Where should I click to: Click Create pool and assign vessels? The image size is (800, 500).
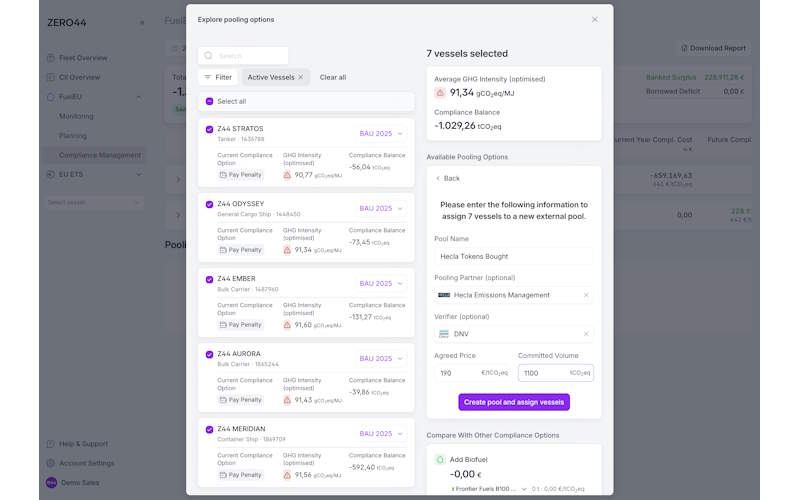[514, 402]
